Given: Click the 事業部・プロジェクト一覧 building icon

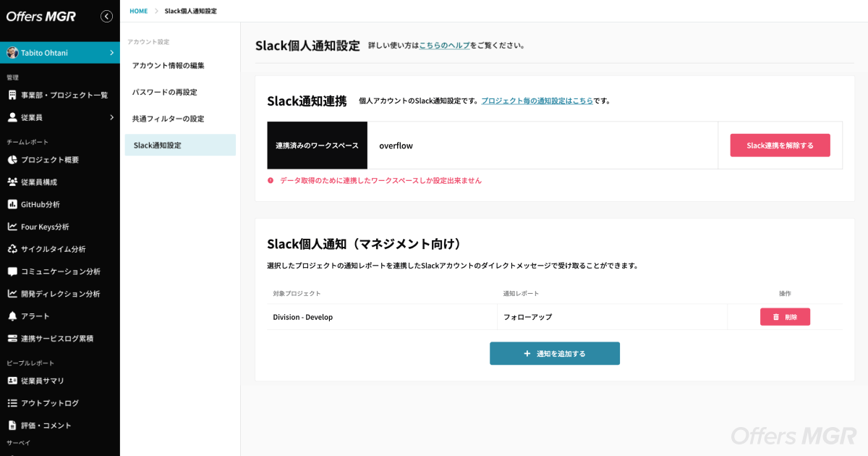Looking at the screenshot, I should tap(10, 96).
